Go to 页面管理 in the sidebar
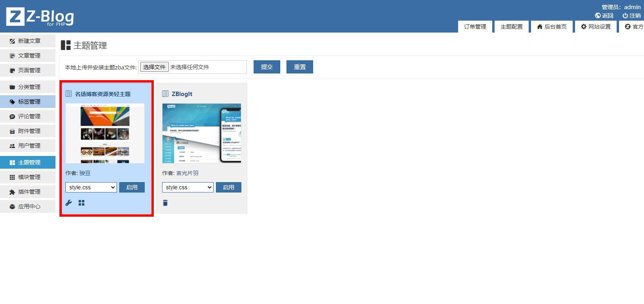 click(28, 70)
